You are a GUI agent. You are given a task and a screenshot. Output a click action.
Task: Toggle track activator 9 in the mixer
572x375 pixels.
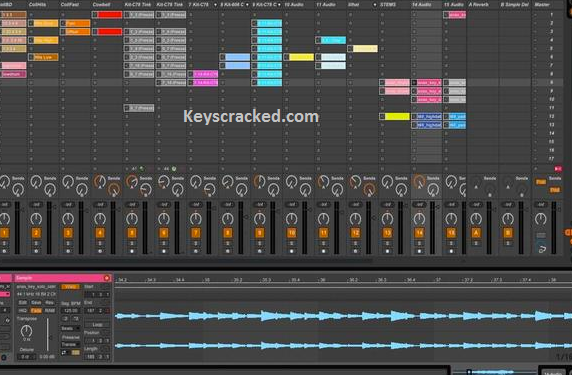point(259,233)
